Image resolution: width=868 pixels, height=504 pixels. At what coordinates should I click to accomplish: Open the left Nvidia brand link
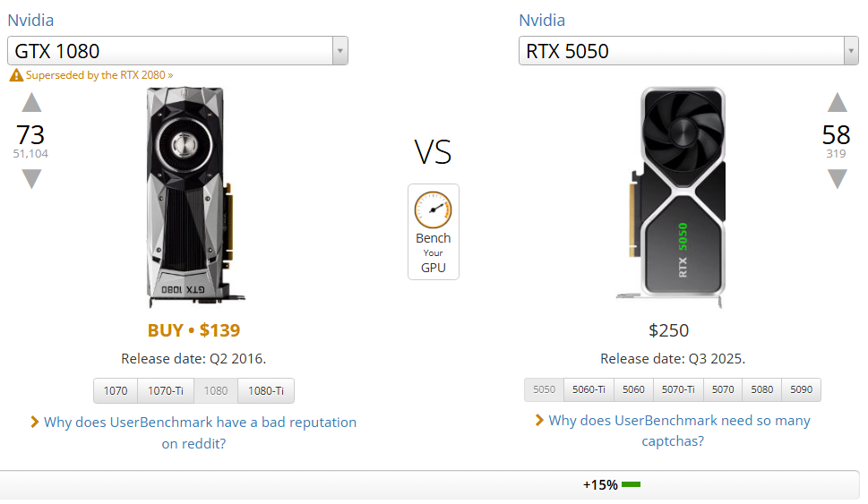pos(30,21)
